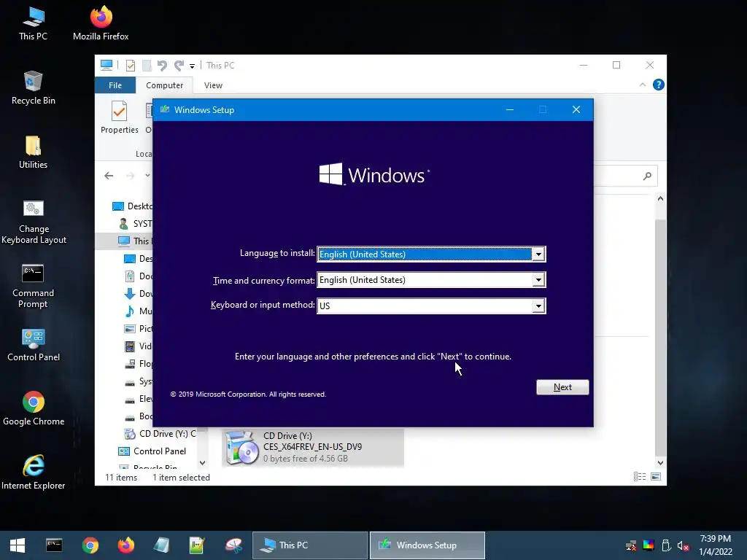Click Next in Windows Setup

(x=562, y=387)
